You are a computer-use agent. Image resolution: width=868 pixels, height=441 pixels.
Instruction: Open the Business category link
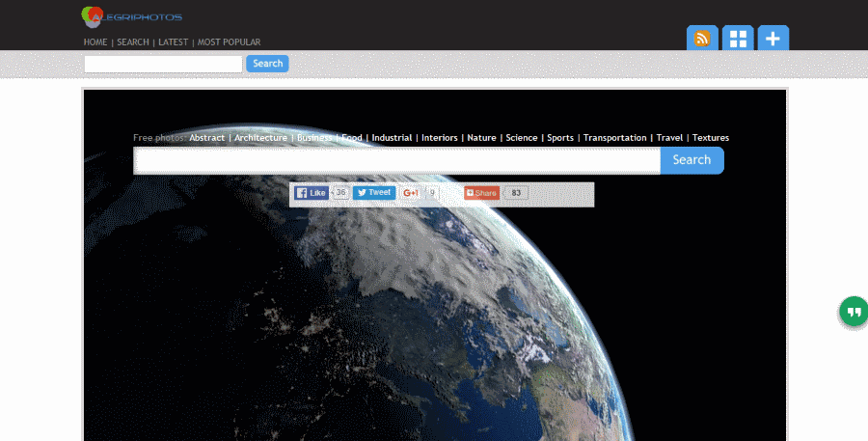click(x=314, y=138)
